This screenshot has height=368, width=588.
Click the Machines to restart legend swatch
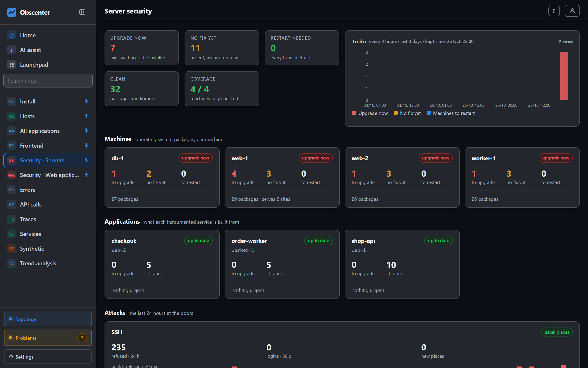[x=429, y=113]
